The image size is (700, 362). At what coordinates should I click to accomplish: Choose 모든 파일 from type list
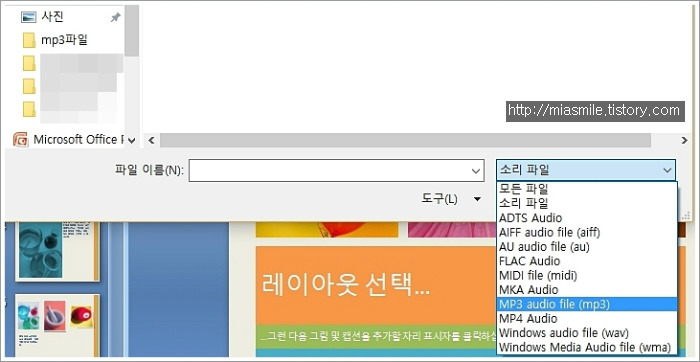[x=587, y=189]
